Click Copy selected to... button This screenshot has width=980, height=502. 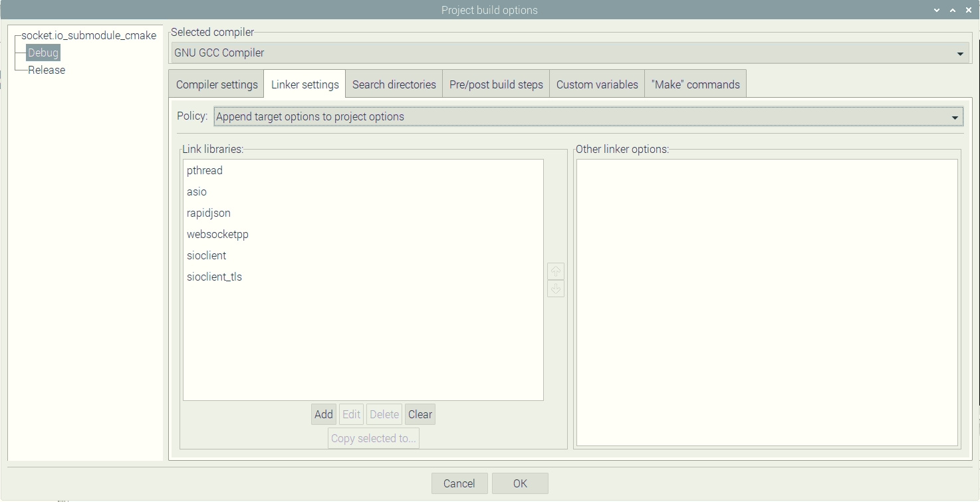[x=374, y=438]
